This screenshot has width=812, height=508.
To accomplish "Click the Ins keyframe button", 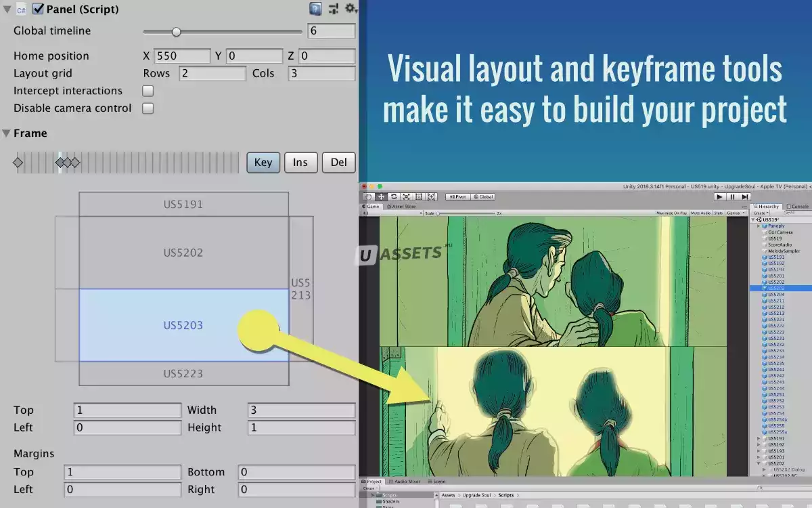I will 301,162.
